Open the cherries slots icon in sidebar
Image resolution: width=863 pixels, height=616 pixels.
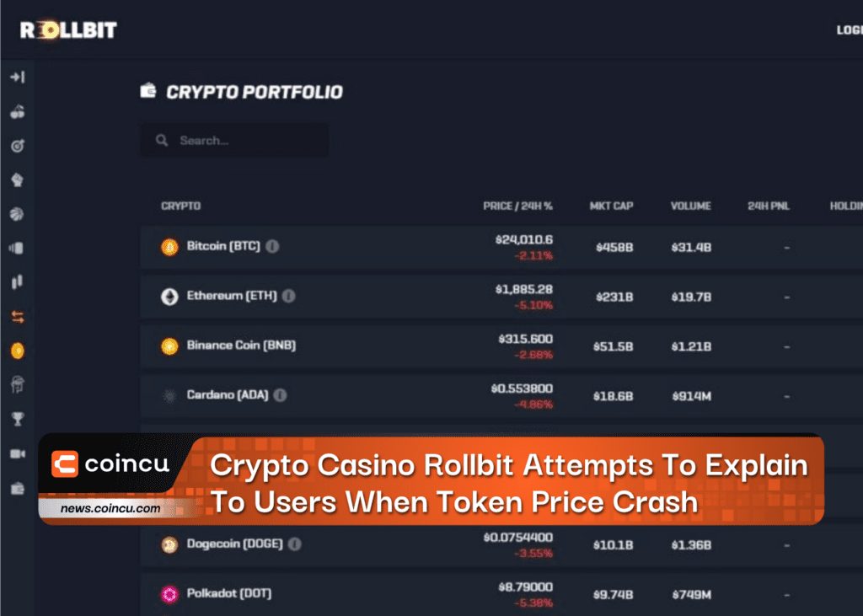tap(17, 111)
